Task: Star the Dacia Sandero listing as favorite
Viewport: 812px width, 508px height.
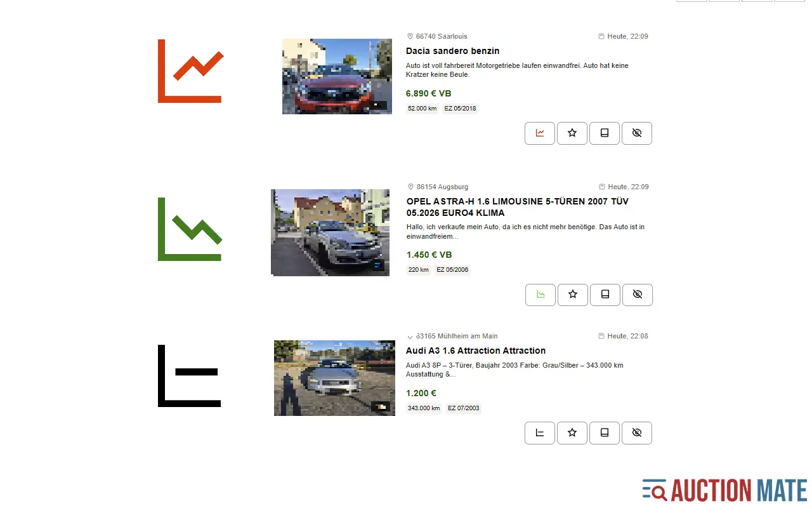Action: (572, 133)
